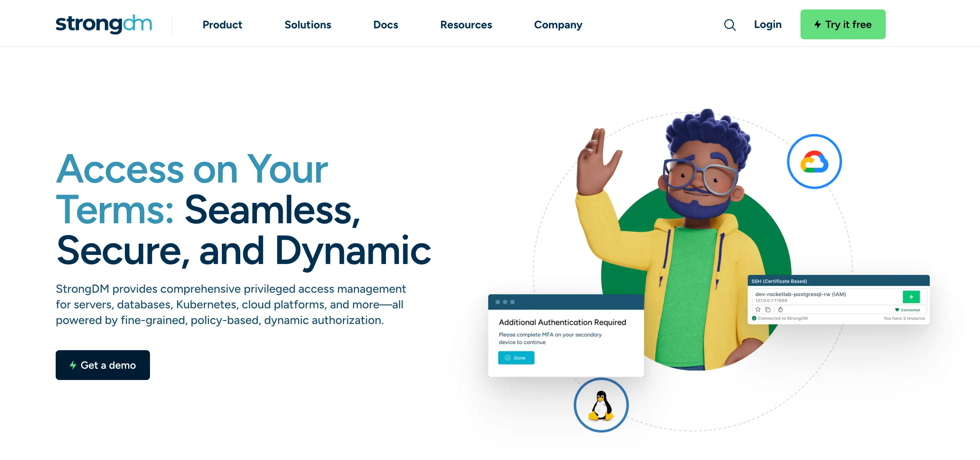Click the Login link
This screenshot has height=460, width=980.
point(767,25)
